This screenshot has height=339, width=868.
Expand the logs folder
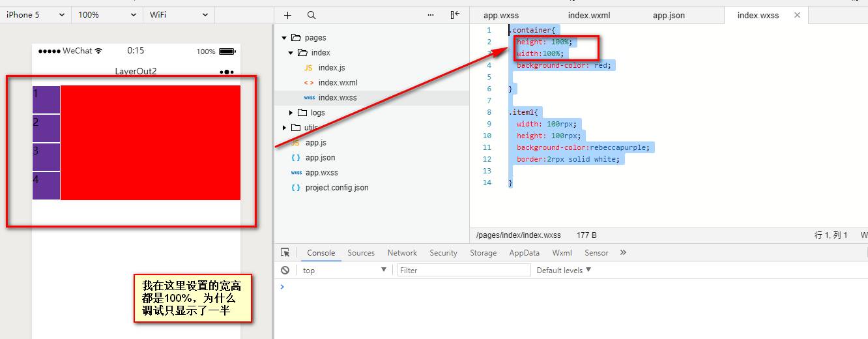point(291,113)
